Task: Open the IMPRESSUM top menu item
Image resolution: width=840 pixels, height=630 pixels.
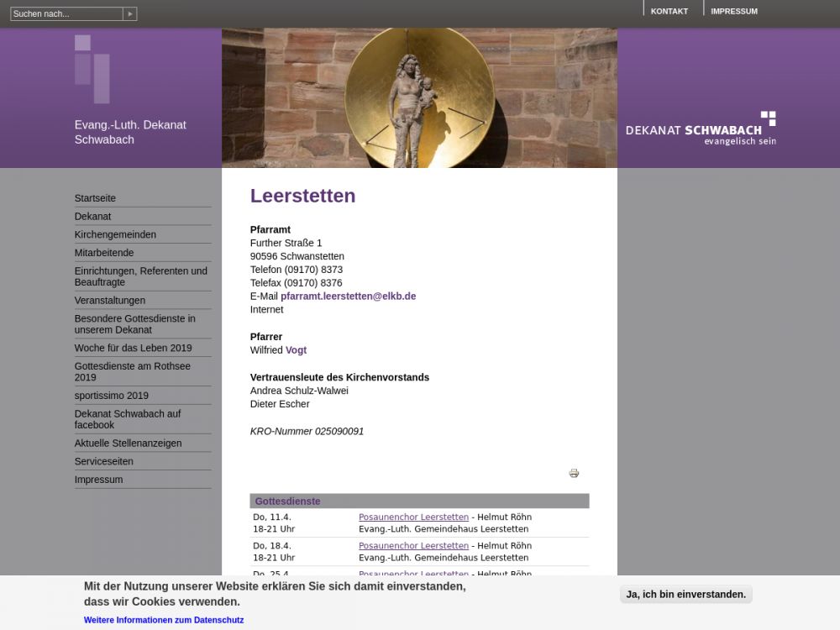Action: pos(733,12)
